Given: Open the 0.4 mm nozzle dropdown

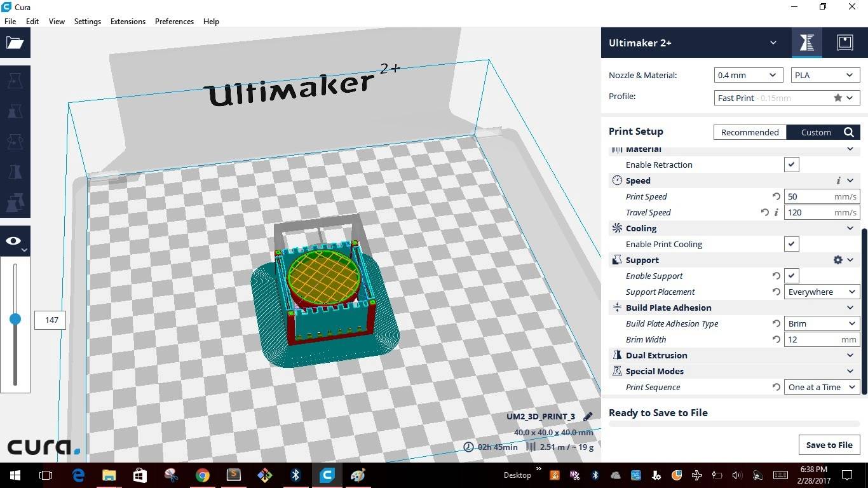Looking at the screenshot, I should (x=749, y=75).
